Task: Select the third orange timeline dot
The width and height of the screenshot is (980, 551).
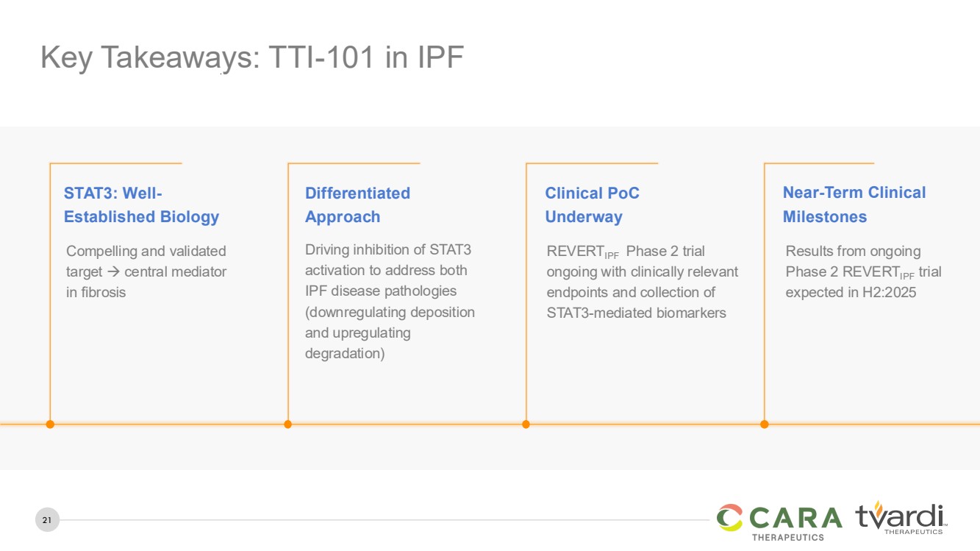Action: point(526,424)
